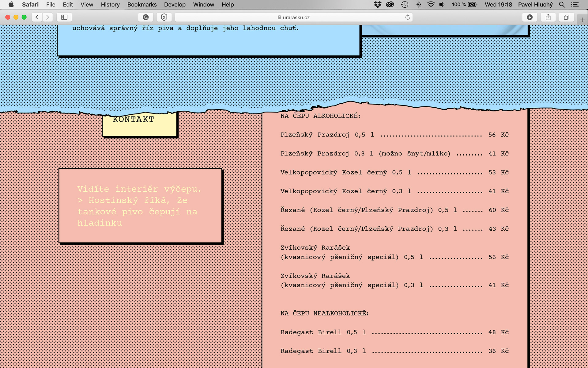Open the Bookmarks menu
The image size is (588, 368).
(142, 5)
